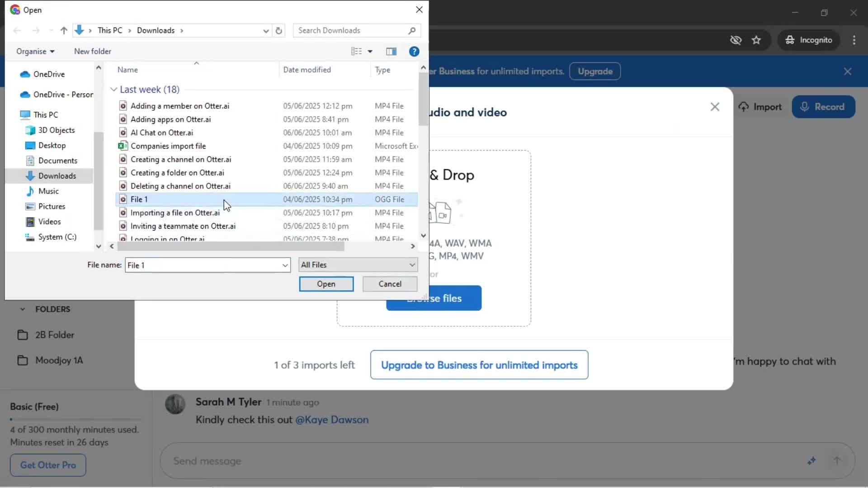The width and height of the screenshot is (868, 488).
Task: Click the Incognito indicator in Chrome
Action: [x=808, y=40]
